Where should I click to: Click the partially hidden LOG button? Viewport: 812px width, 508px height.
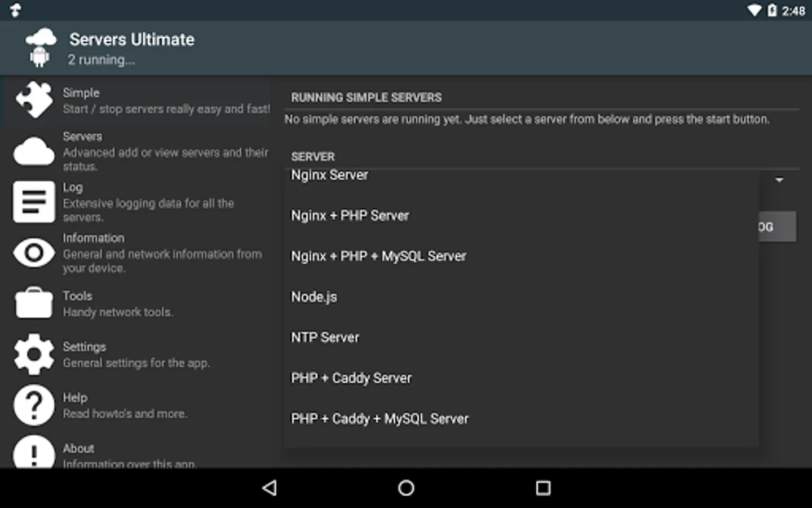click(778, 227)
